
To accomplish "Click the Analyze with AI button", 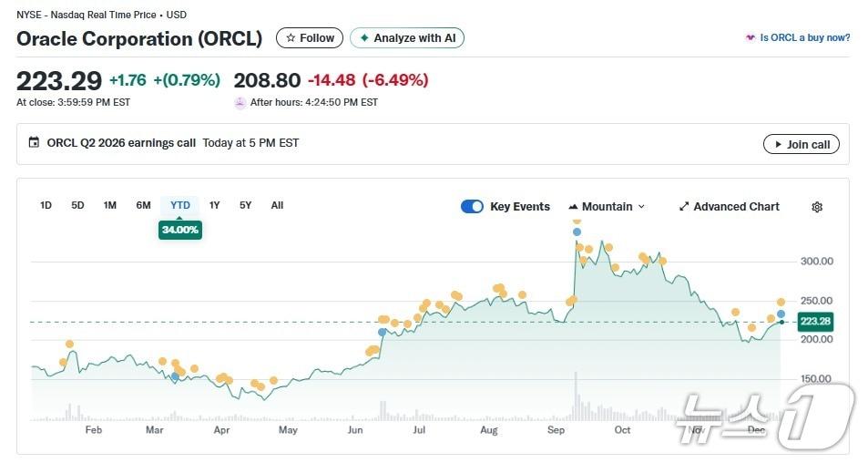I will click(x=407, y=38).
